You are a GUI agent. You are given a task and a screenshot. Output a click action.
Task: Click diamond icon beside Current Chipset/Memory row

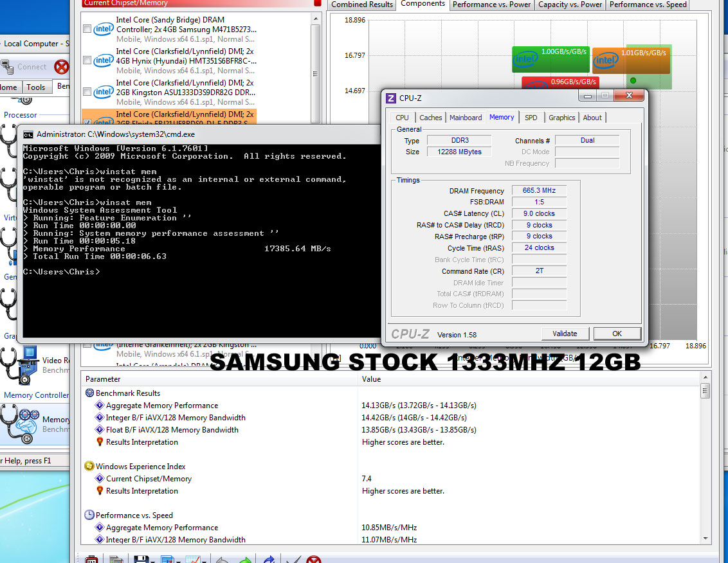[99, 479]
